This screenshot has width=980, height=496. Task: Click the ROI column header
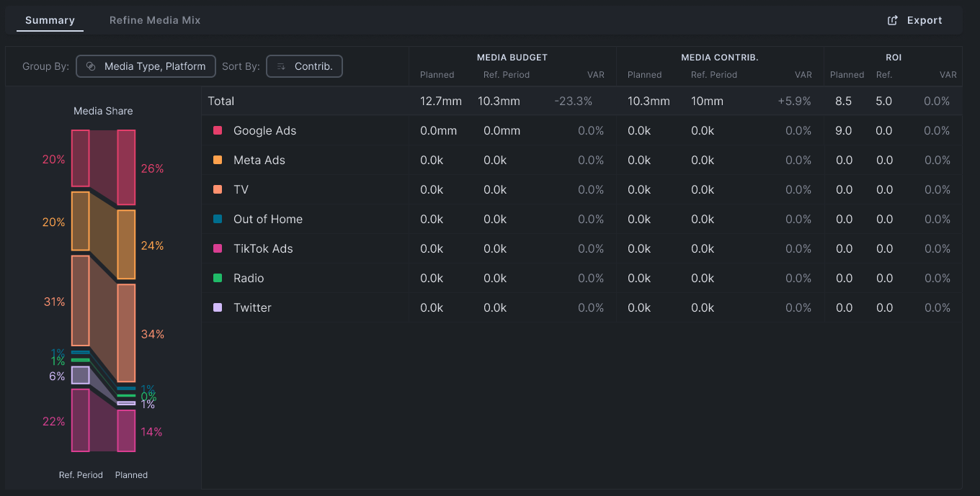[894, 58]
